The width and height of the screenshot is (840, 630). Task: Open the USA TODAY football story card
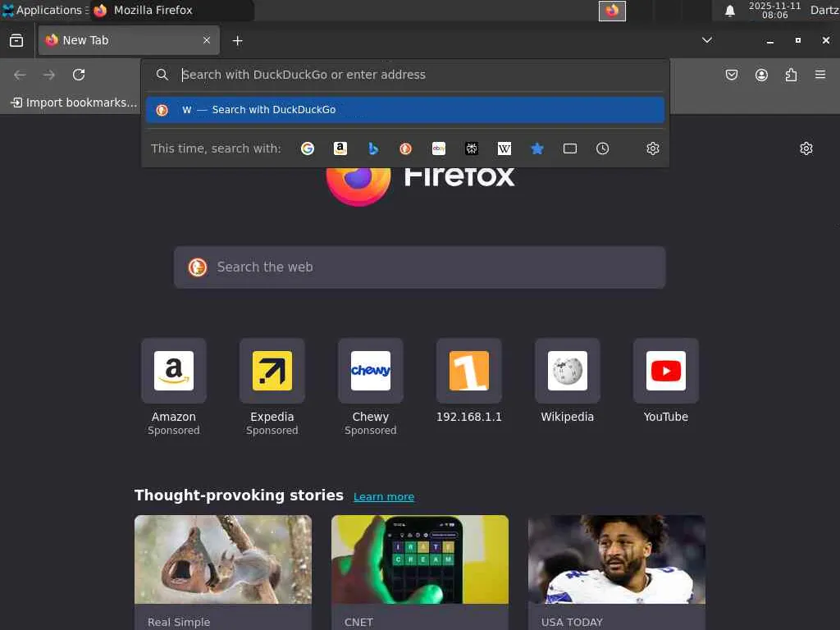click(617, 572)
